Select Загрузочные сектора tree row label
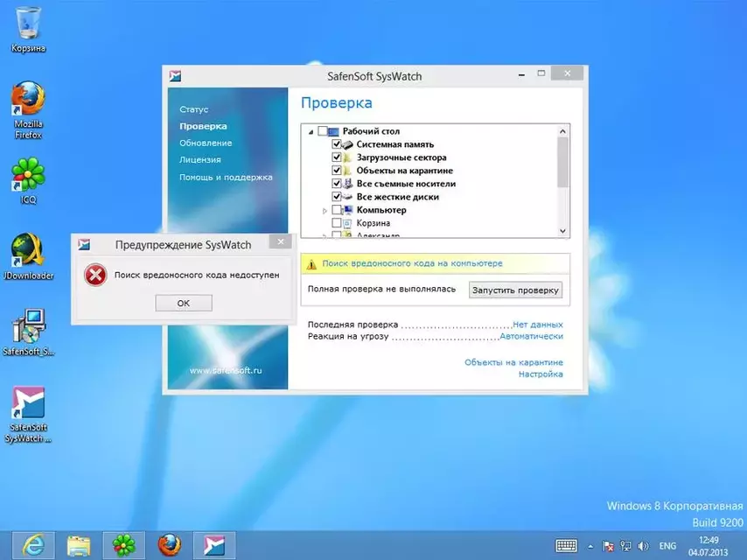 tap(401, 157)
